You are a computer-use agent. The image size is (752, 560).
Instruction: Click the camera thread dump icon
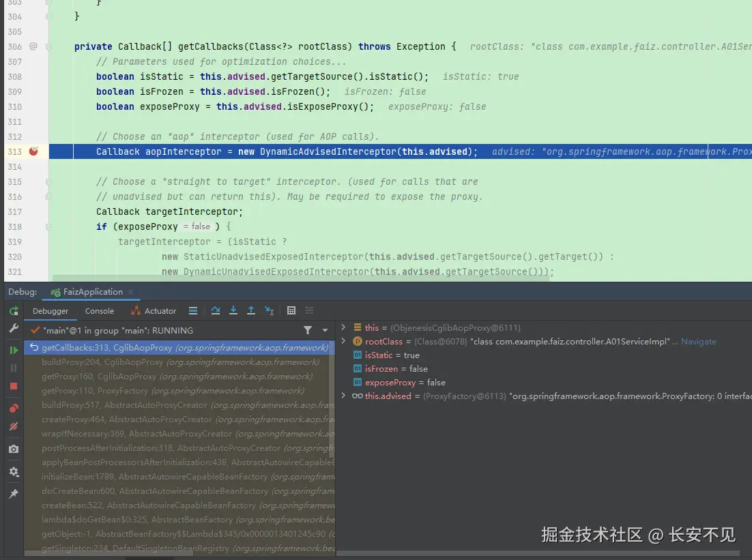click(x=14, y=449)
